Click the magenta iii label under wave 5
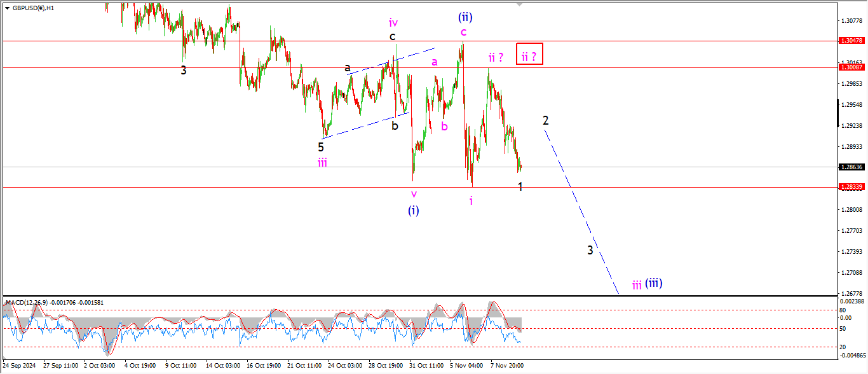Image resolution: width=868 pixels, height=374 pixels. (322, 162)
